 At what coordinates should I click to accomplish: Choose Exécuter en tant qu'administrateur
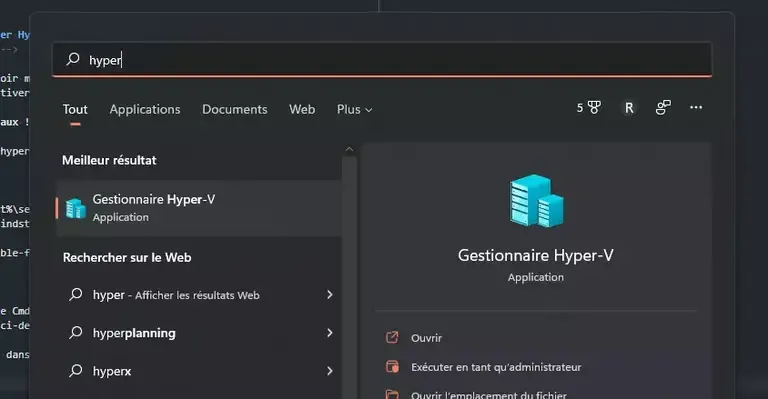496,367
